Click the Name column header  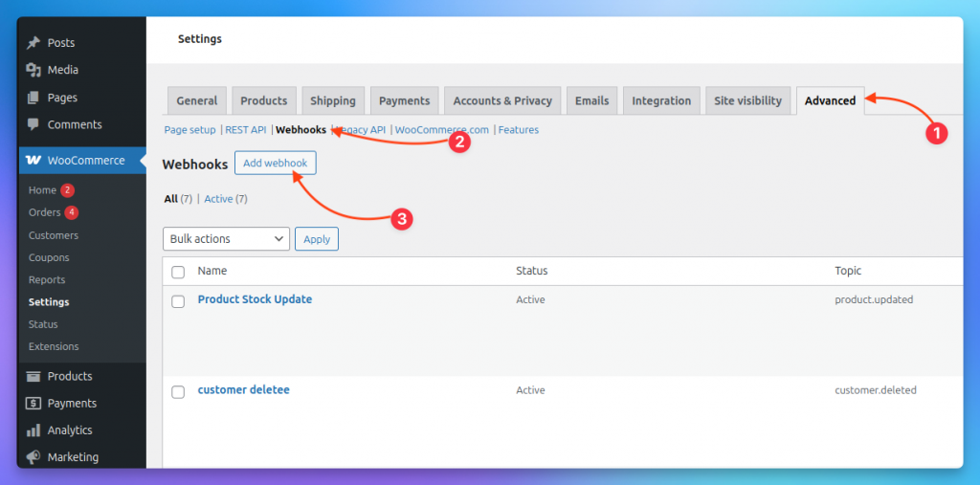(x=212, y=271)
